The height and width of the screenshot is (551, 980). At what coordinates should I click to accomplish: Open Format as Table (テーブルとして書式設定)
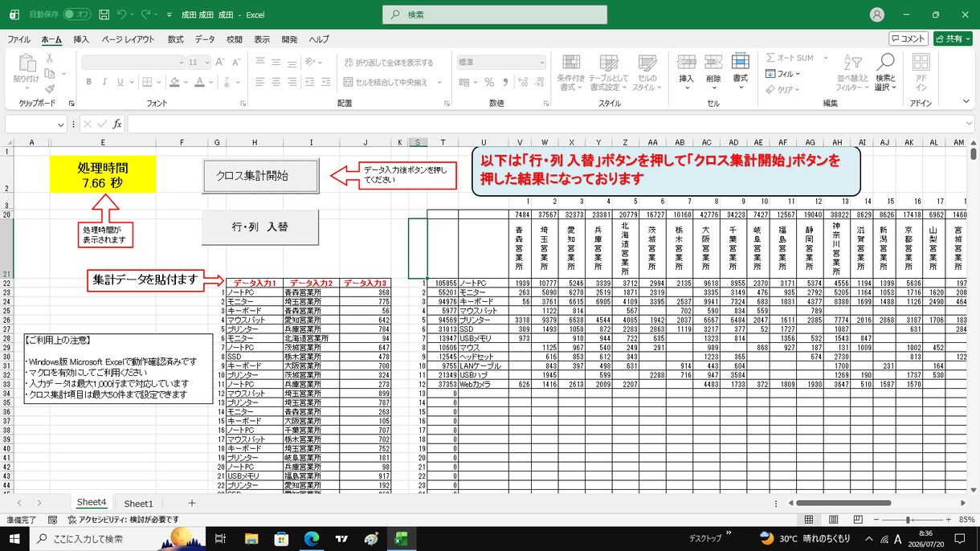(608, 72)
